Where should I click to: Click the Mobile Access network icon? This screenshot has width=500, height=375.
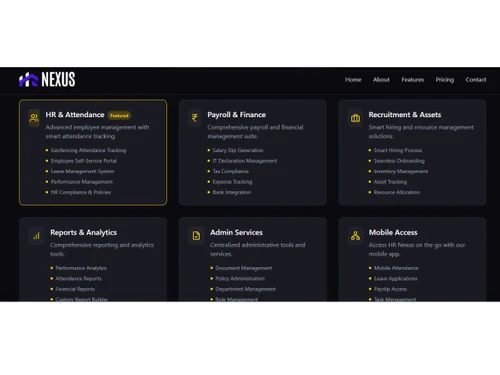pyautogui.click(x=355, y=236)
